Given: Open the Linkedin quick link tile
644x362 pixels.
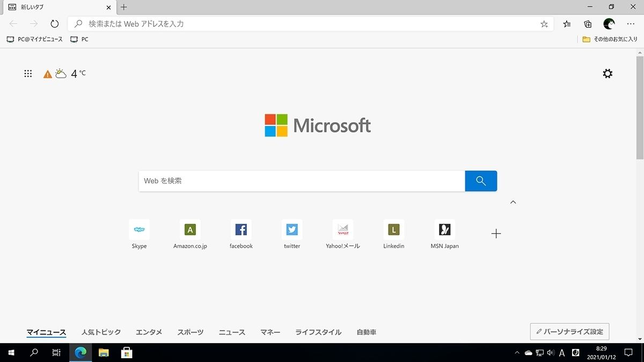Looking at the screenshot, I should click(x=394, y=234).
